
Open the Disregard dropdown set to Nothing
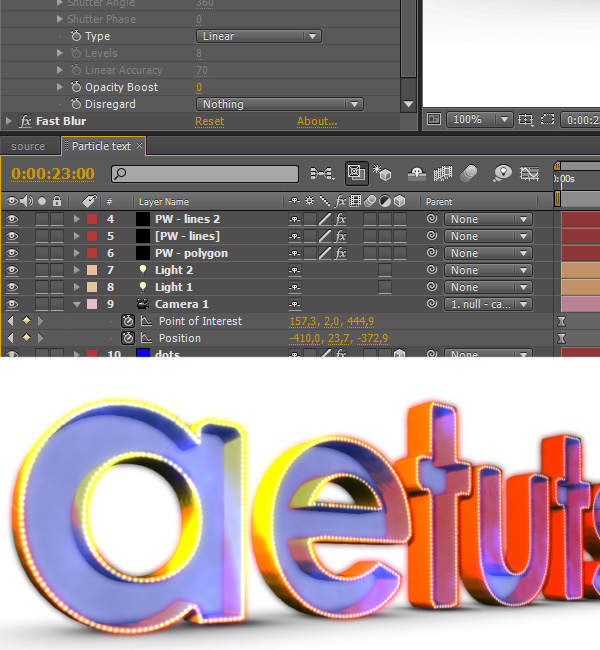tap(280, 104)
